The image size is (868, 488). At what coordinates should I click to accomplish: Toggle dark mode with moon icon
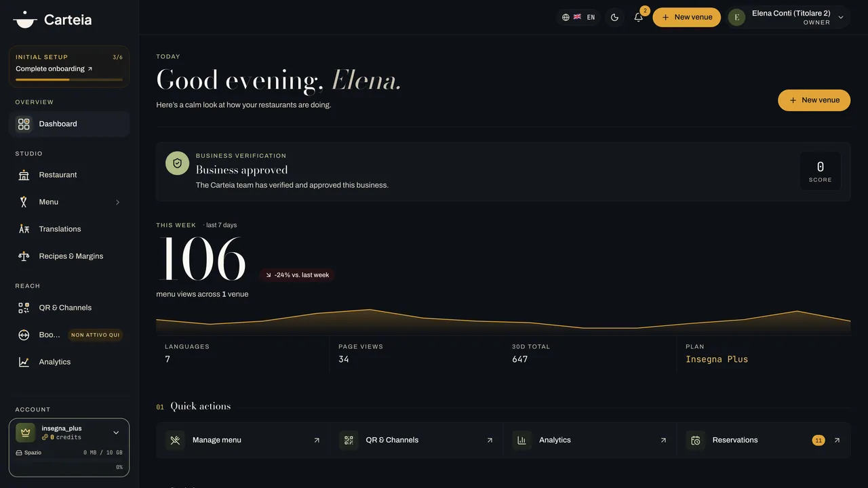[x=615, y=17]
